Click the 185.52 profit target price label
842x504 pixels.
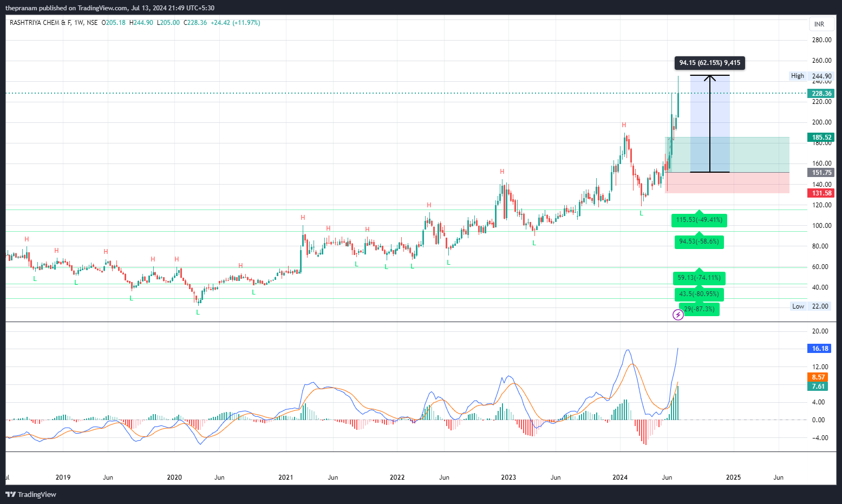tap(821, 138)
